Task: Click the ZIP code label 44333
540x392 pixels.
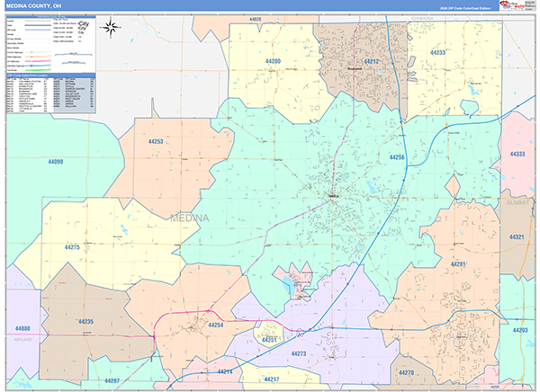Action: tap(517, 154)
